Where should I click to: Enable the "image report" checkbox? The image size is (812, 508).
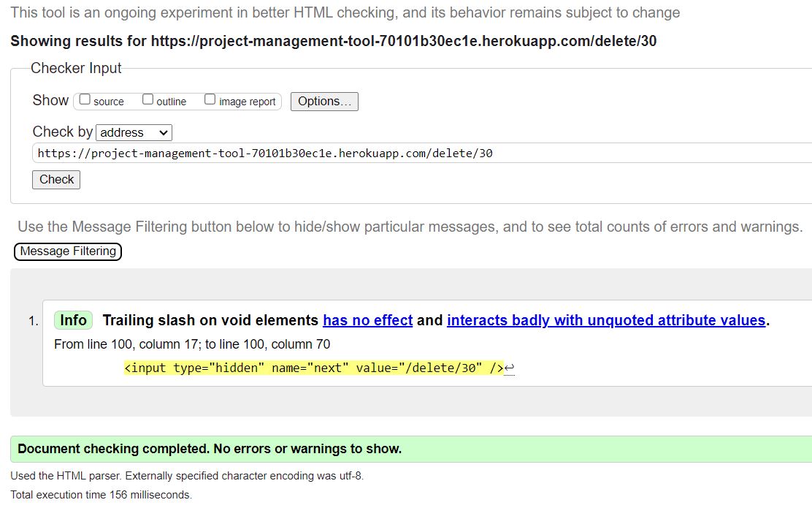point(210,99)
